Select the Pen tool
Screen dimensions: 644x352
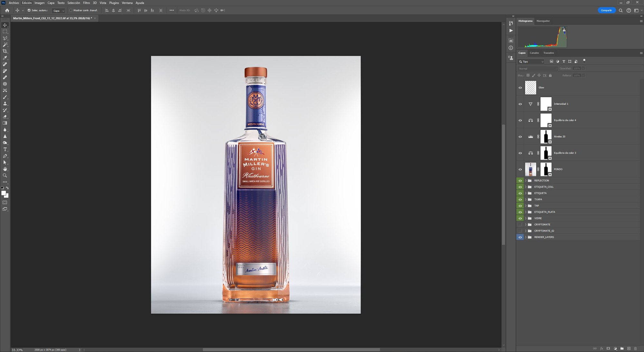5,156
